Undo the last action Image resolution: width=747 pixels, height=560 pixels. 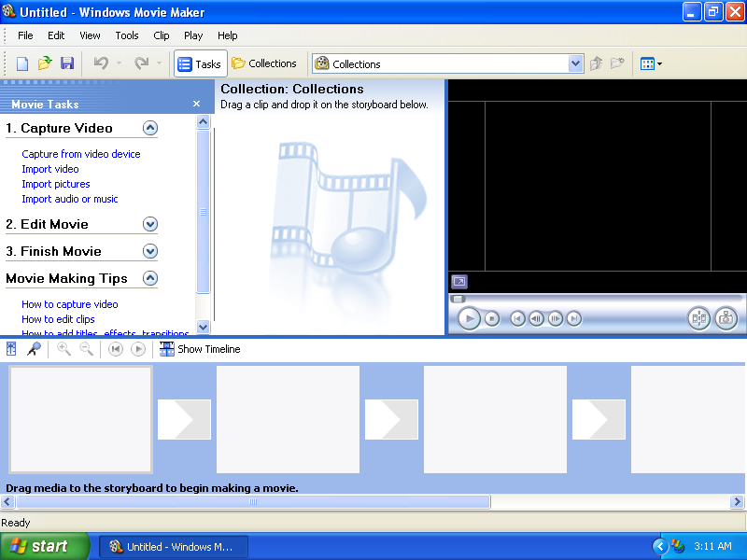point(101,63)
